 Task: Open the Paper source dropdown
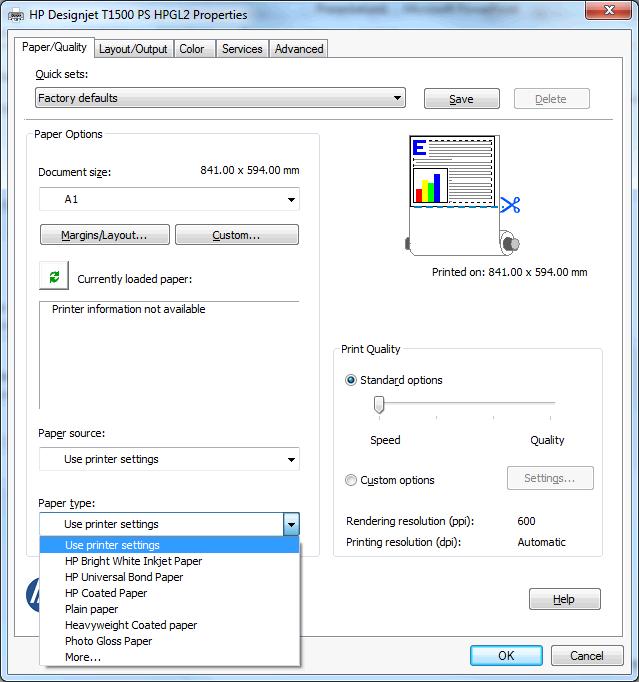pos(169,459)
